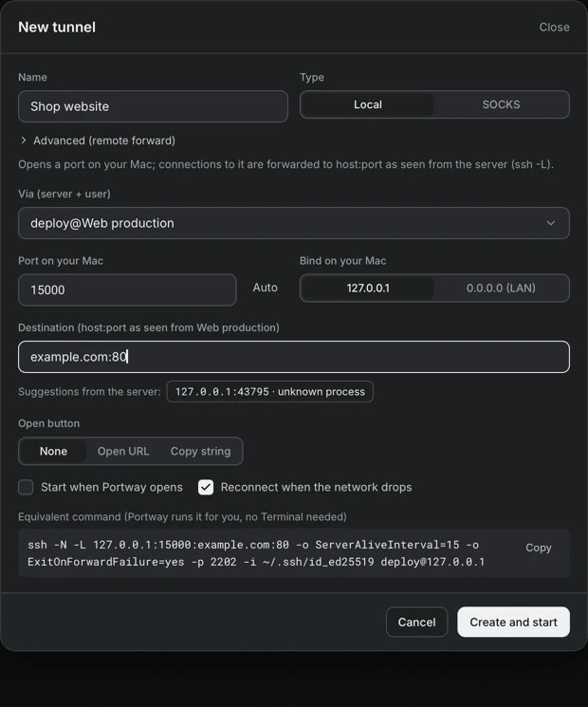Image resolution: width=588 pixels, height=707 pixels.
Task: Click the ssh command text block
Action: (x=256, y=553)
